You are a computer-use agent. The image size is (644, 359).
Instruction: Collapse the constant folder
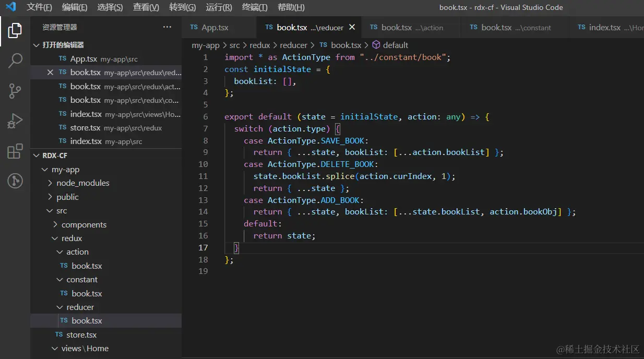[60, 280]
